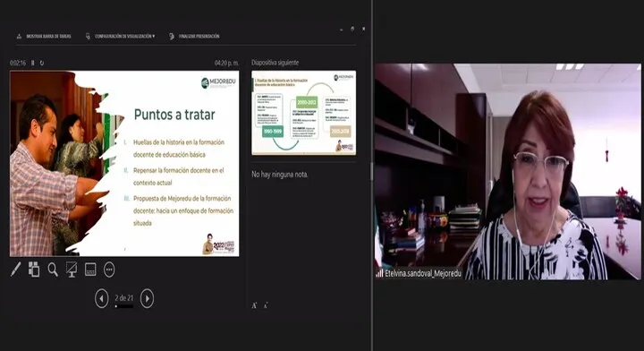This screenshot has height=351, width=644.
Task: Pause the presentation timer
Action: pyautogui.click(x=33, y=63)
